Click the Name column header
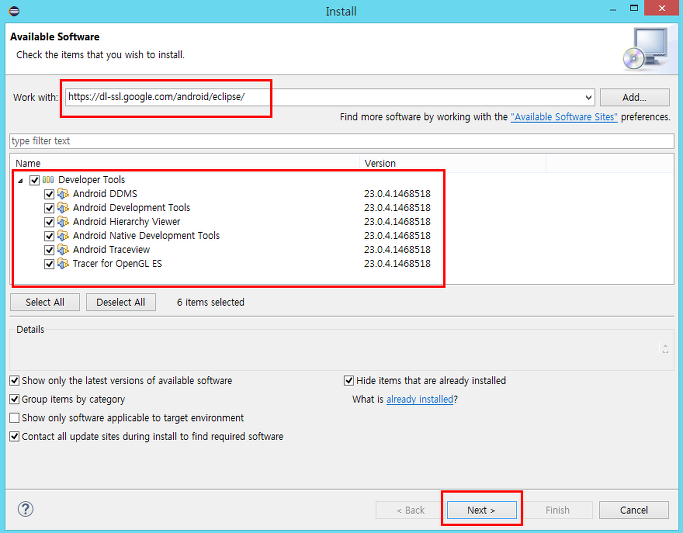Viewport: 683px width, 533px height. (185, 163)
